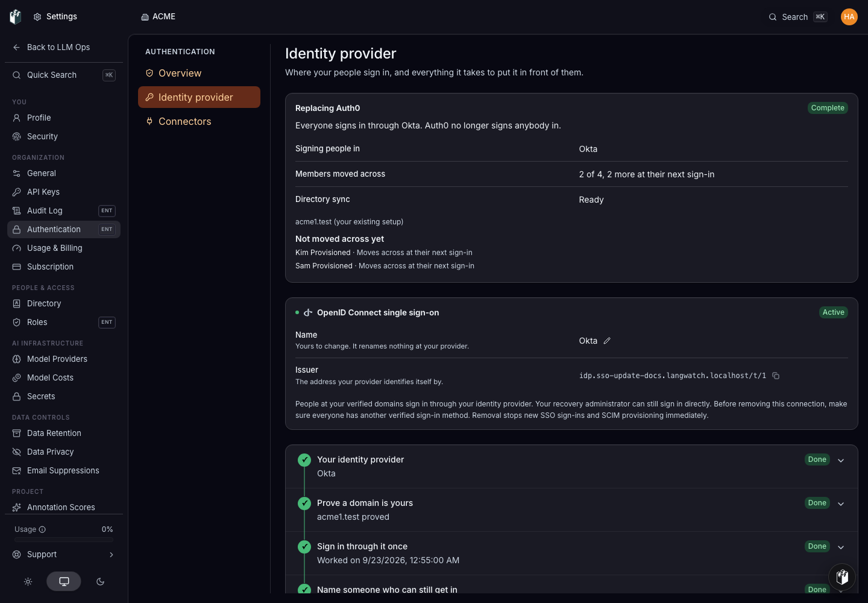Click "2 of 4, 2 more at their next sign-in"
868x603 pixels.
647,174
